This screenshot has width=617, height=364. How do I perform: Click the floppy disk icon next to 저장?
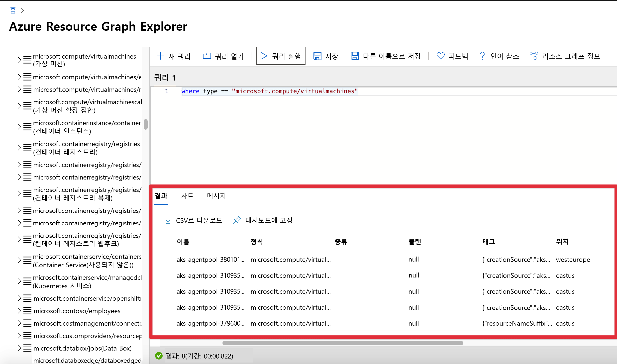click(x=317, y=56)
